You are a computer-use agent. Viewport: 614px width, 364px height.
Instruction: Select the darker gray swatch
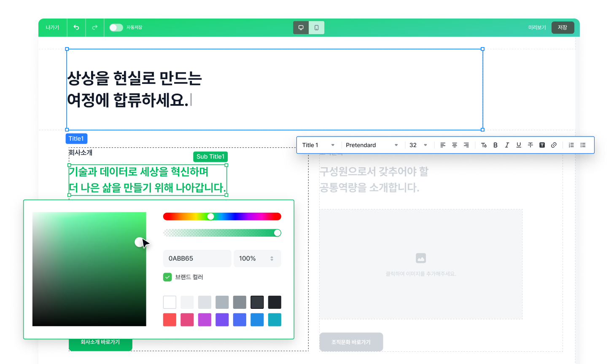point(240,302)
